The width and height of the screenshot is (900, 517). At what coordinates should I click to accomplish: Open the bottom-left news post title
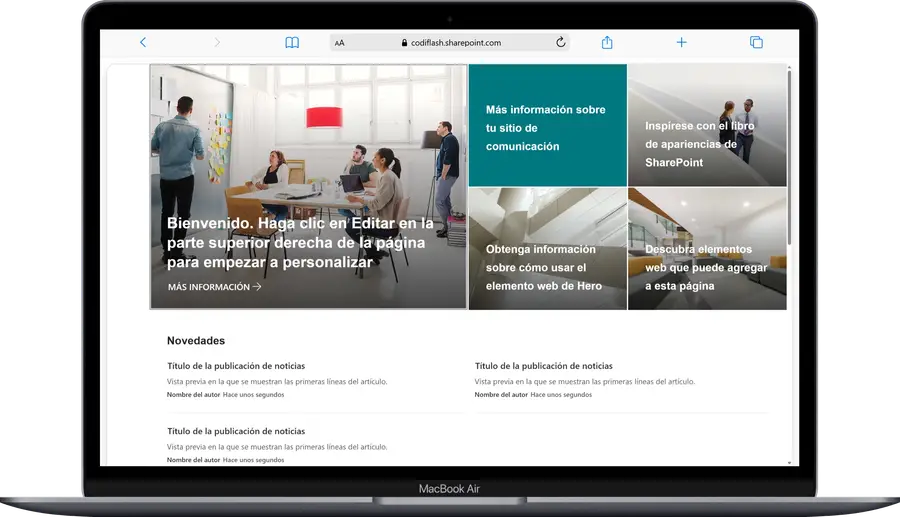click(x=236, y=431)
